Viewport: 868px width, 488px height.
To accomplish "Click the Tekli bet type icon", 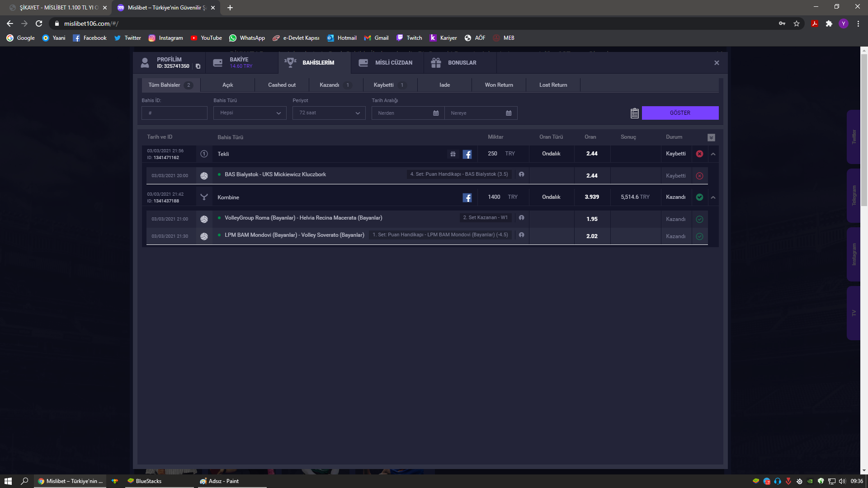I will point(204,154).
